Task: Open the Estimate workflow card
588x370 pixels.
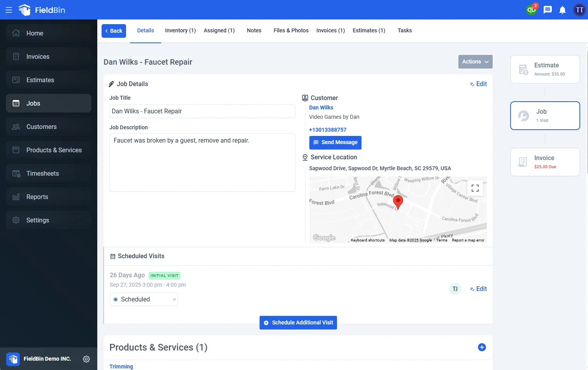Action: (x=545, y=69)
